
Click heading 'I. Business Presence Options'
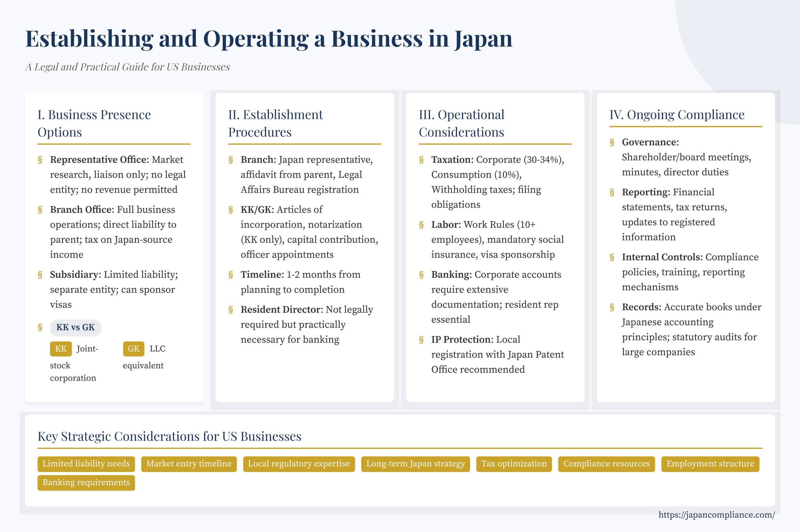94,123
